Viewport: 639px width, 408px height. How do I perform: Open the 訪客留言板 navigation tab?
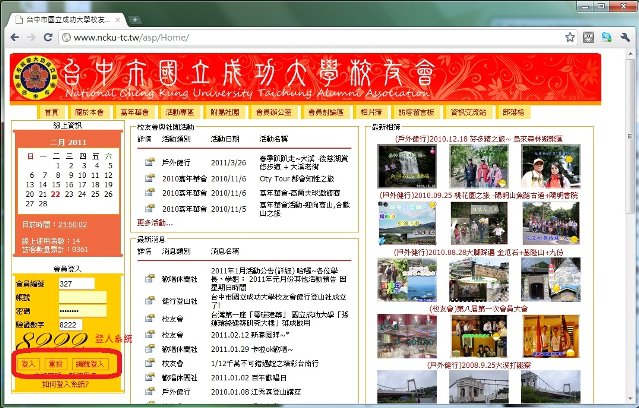(416, 112)
